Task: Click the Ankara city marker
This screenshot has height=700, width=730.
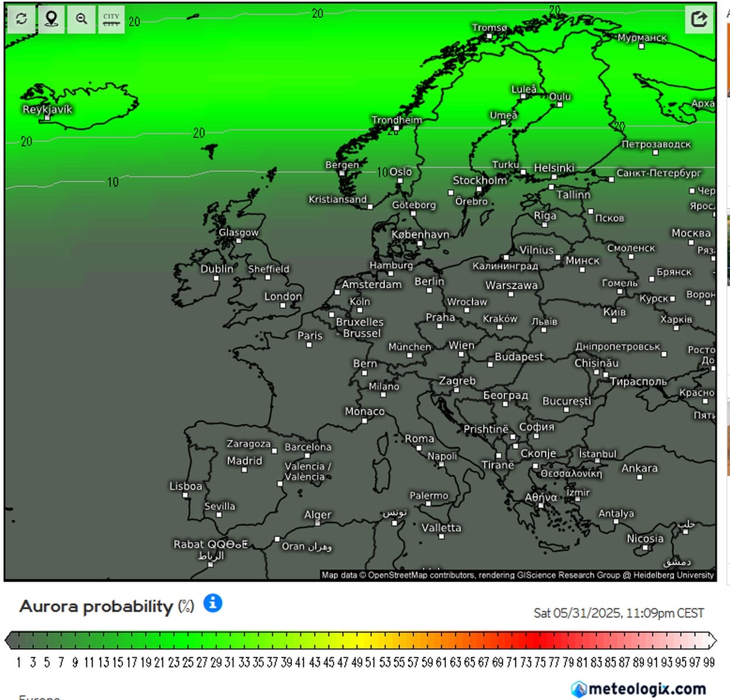Action: (x=640, y=477)
